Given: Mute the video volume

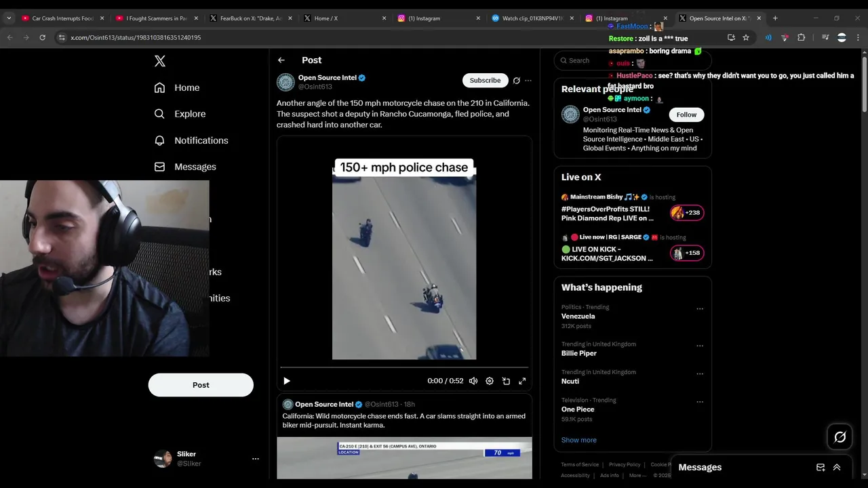Looking at the screenshot, I should [x=473, y=381].
